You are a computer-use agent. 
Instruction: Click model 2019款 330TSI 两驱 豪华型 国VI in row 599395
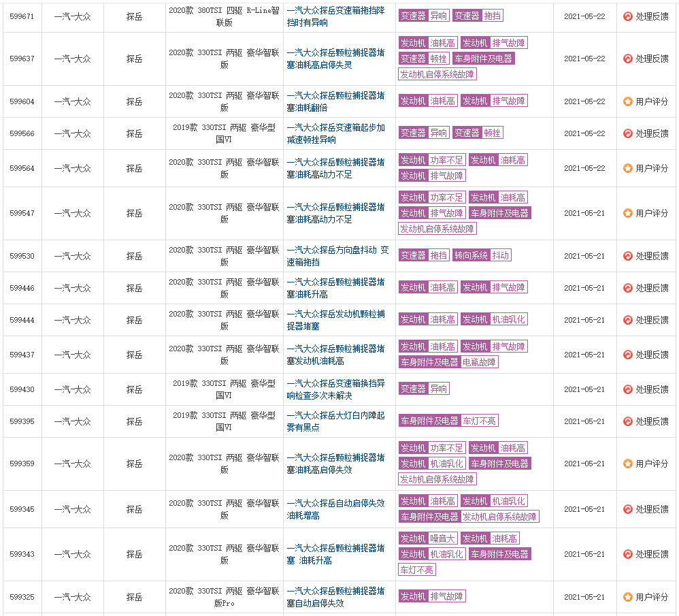[224, 421]
